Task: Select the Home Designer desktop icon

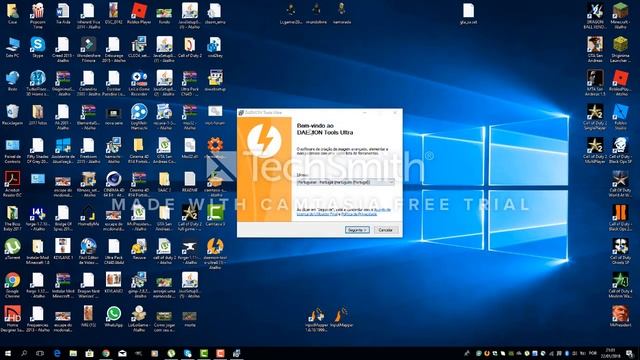Action: (x=12, y=318)
